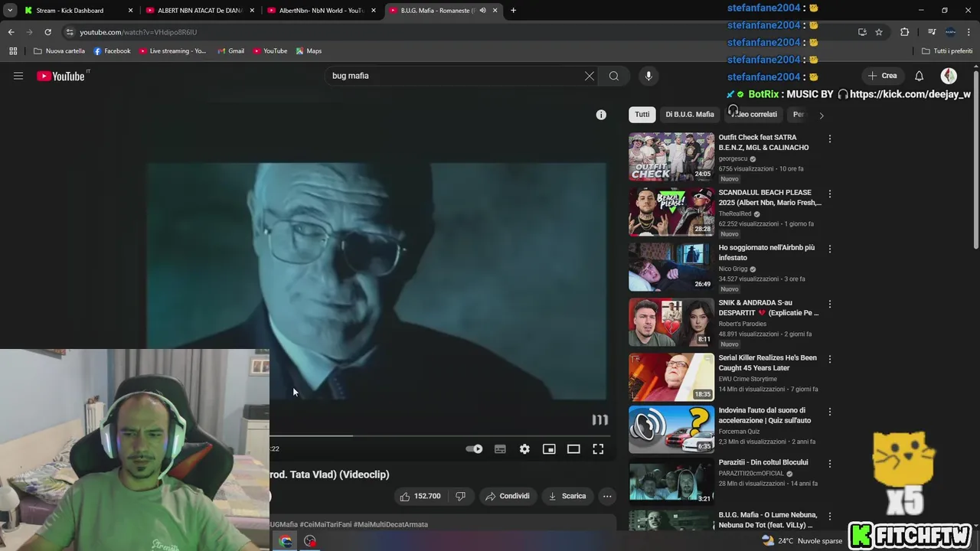Switch to ALBERT NBN ATACAT tab
The image size is (980, 551).
(199, 11)
